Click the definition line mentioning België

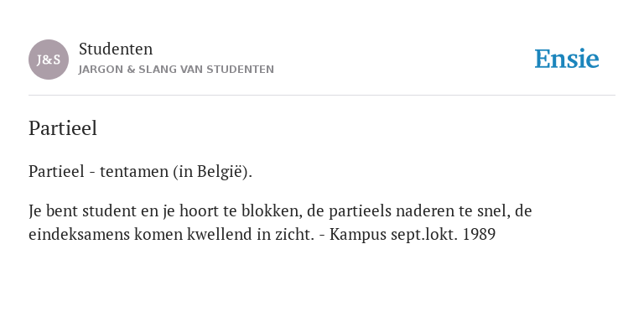pyautogui.click(x=141, y=172)
